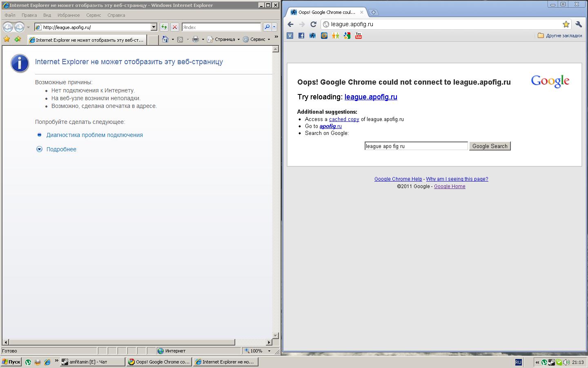The height and width of the screenshot is (368, 588).
Task: Bookmark page with Chrome star
Action: click(x=566, y=24)
